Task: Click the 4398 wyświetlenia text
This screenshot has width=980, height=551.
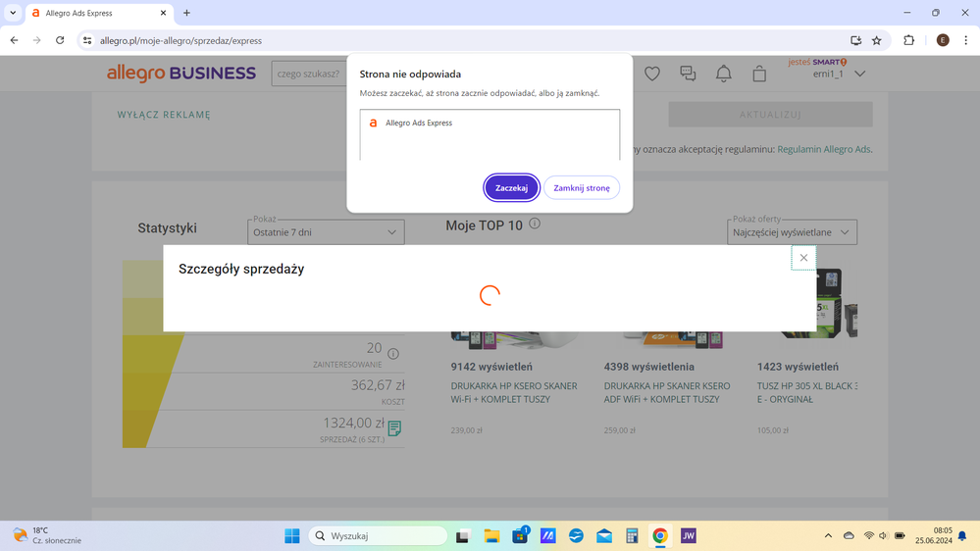Action: (648, 367)
